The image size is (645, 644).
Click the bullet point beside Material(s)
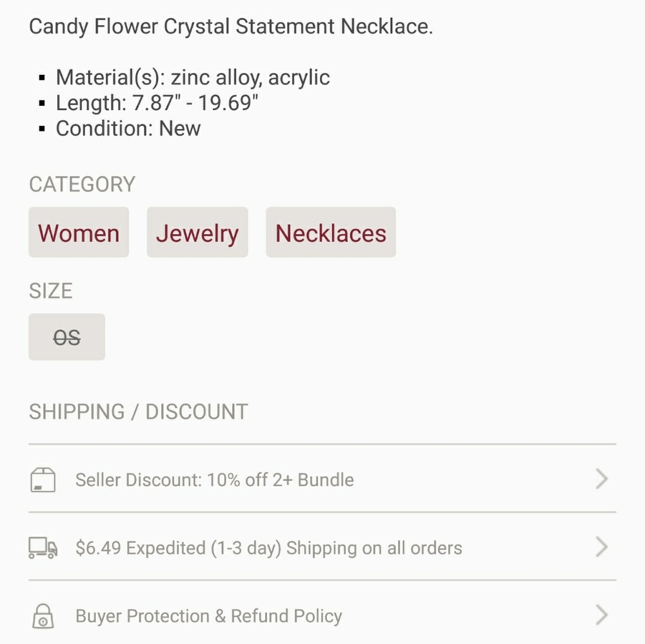click(43, 77)
